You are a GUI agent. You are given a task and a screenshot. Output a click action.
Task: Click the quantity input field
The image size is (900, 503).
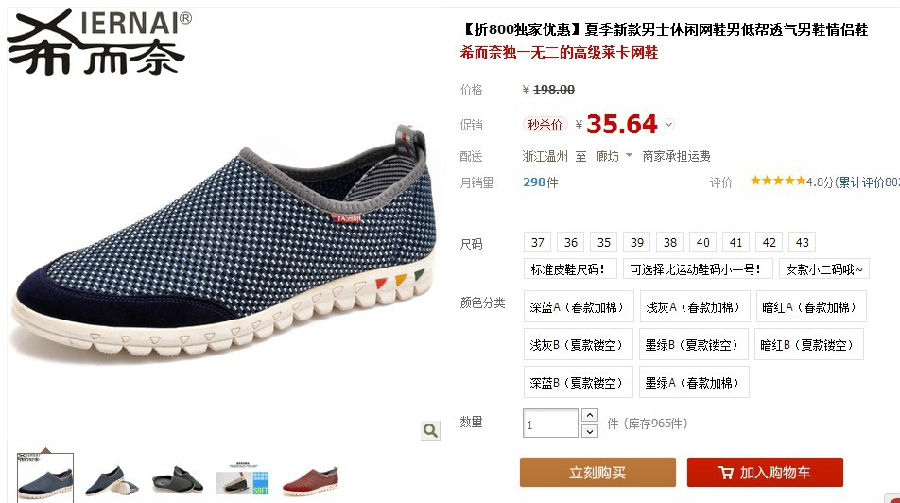550,423
